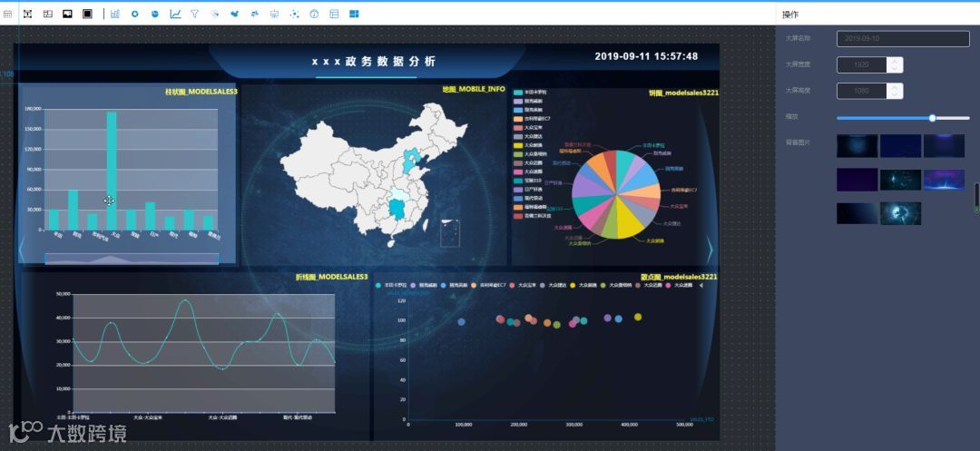The image size is (980, 451).
Task: Click the 缩放 zoom slider handle
Action: [x=933, y=117]
